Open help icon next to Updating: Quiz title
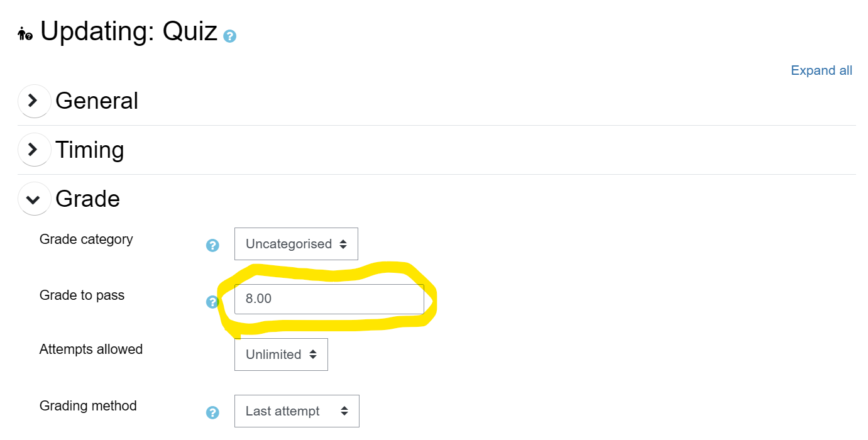 click(x=230, y=36)
